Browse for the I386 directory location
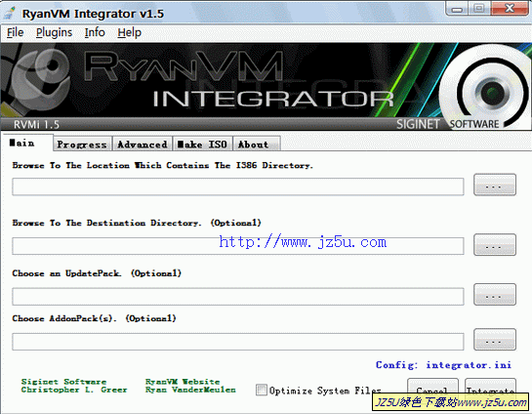 tap(495, 185)
